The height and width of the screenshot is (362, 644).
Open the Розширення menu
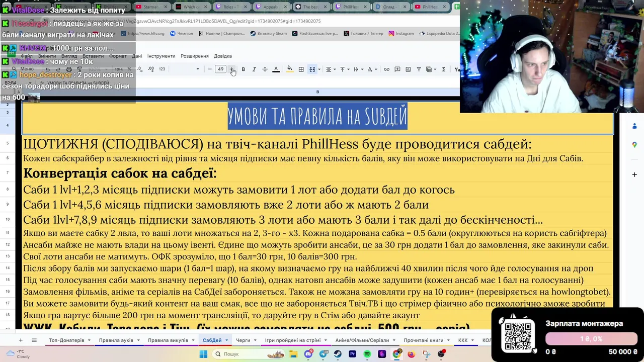pyautogui.click(x=195, y=56)
